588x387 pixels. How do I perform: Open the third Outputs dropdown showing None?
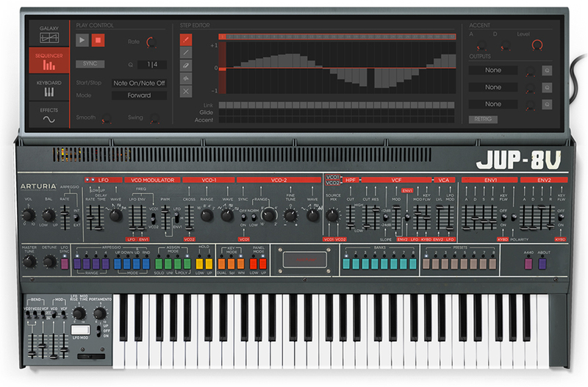[x=493, y=104]
